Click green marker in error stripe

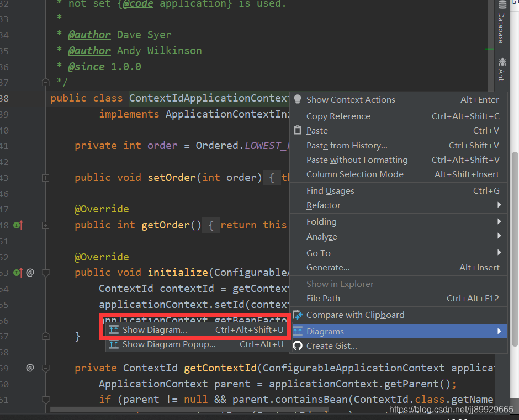tap(489, 49)
